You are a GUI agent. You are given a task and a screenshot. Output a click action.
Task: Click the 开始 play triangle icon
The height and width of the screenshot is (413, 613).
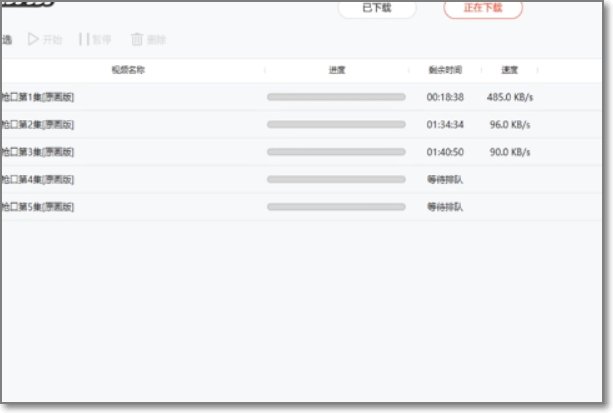tap(33, 39)
